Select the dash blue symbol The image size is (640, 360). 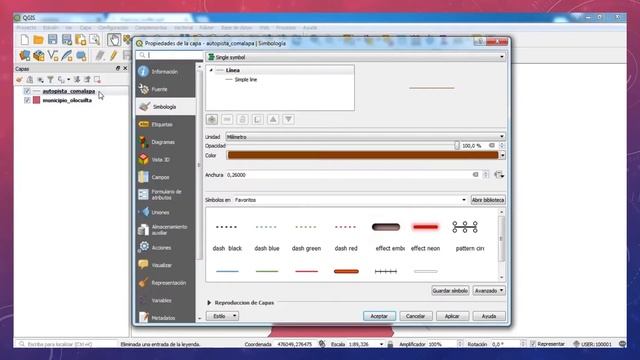(267, 236)
